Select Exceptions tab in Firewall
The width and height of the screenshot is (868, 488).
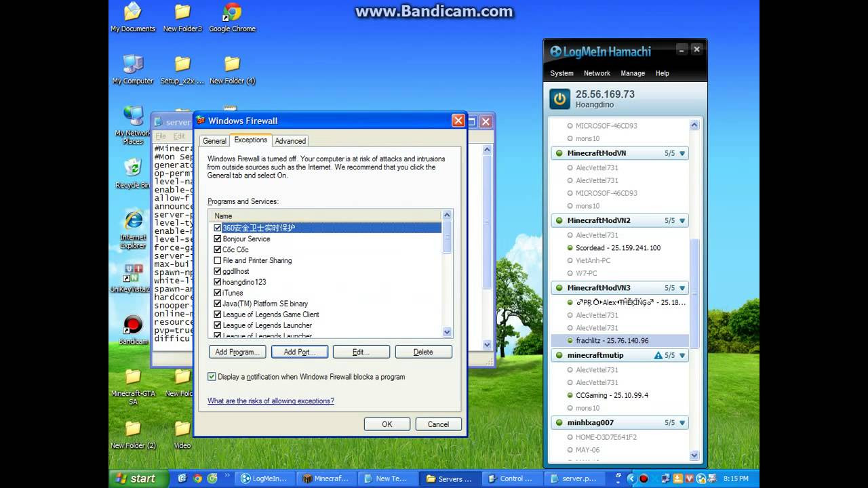click(x=251, y=140)
